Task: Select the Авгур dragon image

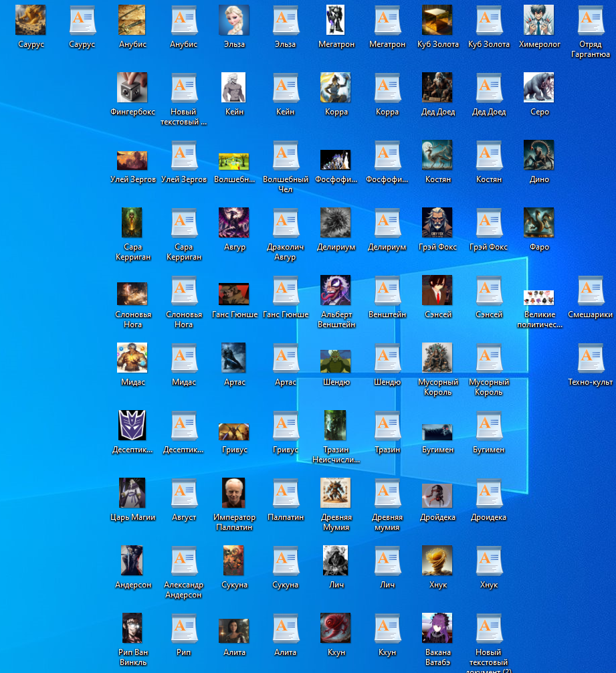Action: click(234, 223)
